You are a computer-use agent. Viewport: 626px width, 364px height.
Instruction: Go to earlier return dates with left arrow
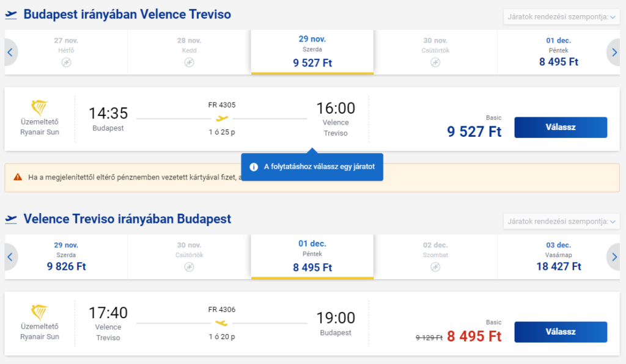[10, 257]
